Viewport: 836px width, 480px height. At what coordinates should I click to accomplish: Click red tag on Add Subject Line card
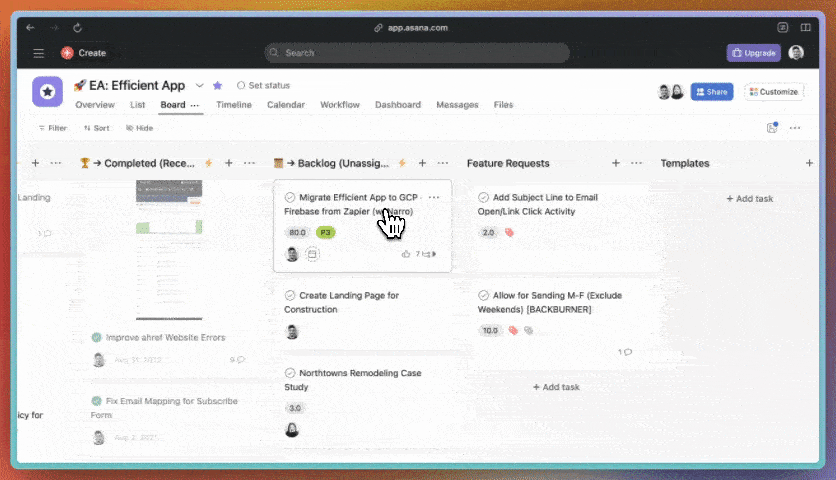coord(510,233)
